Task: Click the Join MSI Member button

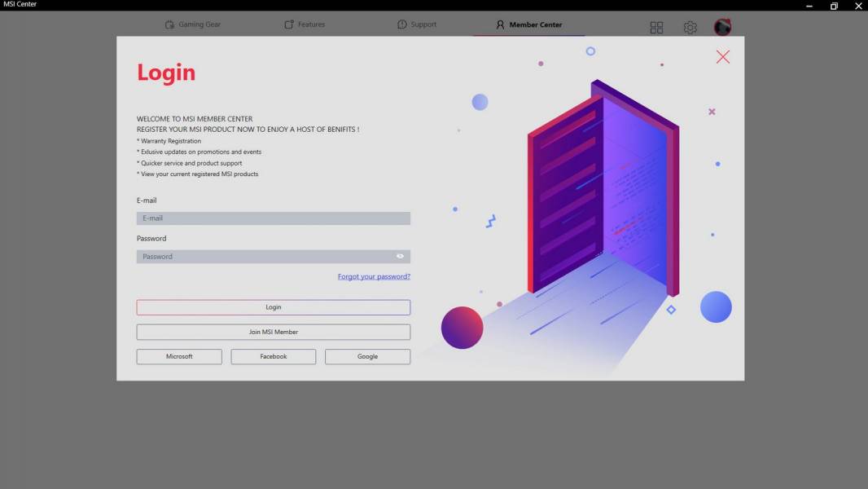Action: [x=273, y=333]
